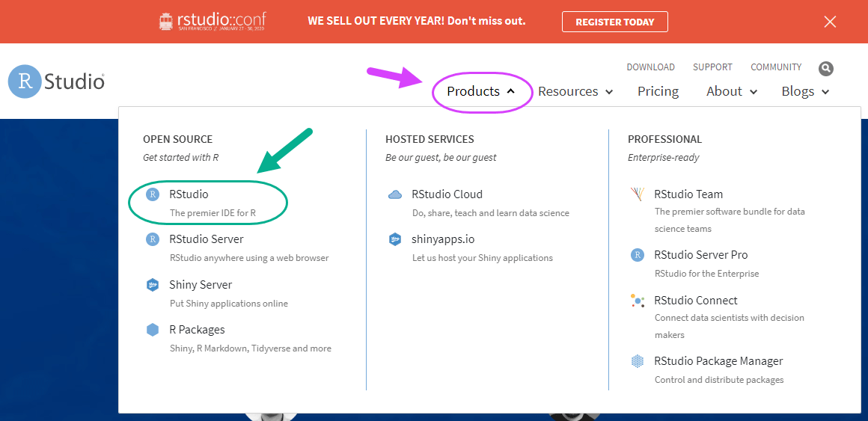Expand the About dropdown
The image size is (868, 421).
pos(732,91)
